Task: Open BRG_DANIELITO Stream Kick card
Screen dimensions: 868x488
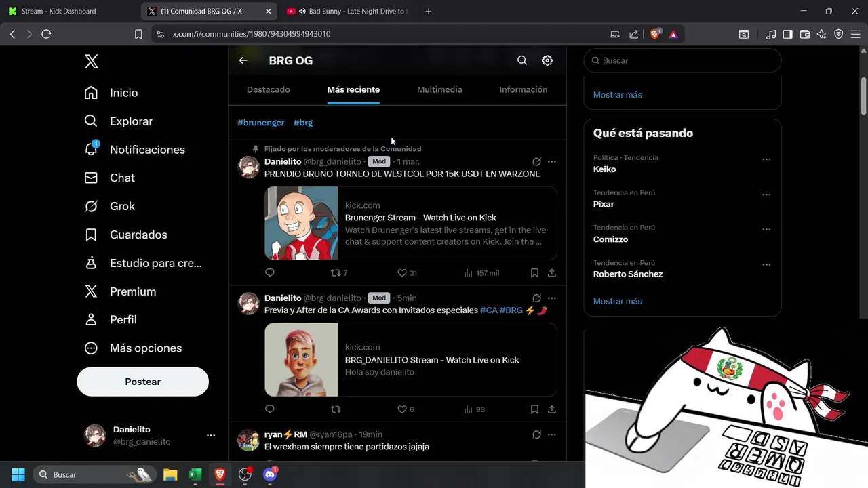Action: click(411, 359)
